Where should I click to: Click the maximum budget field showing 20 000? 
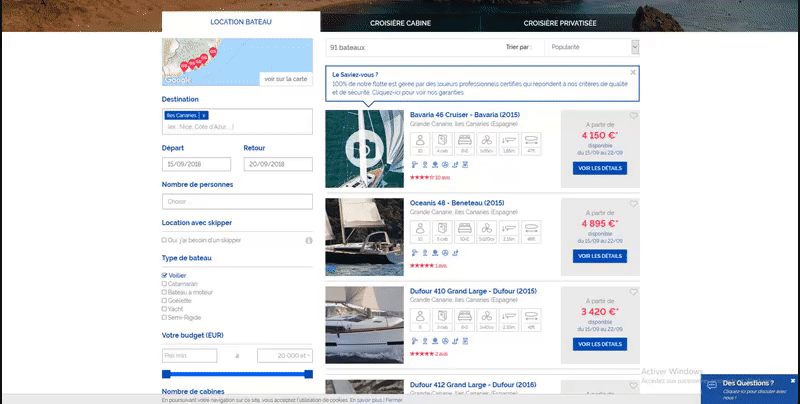click(x=285, y=356)
